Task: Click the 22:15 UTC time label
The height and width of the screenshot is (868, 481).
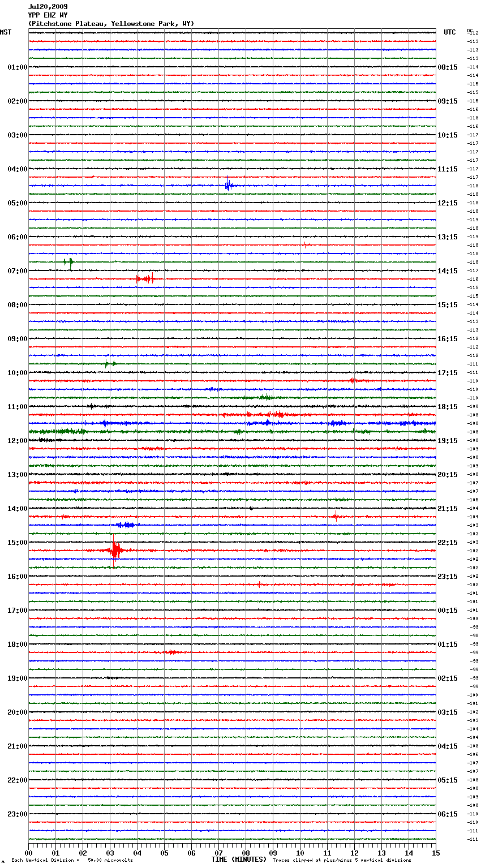Action: (x=448, y=543)
